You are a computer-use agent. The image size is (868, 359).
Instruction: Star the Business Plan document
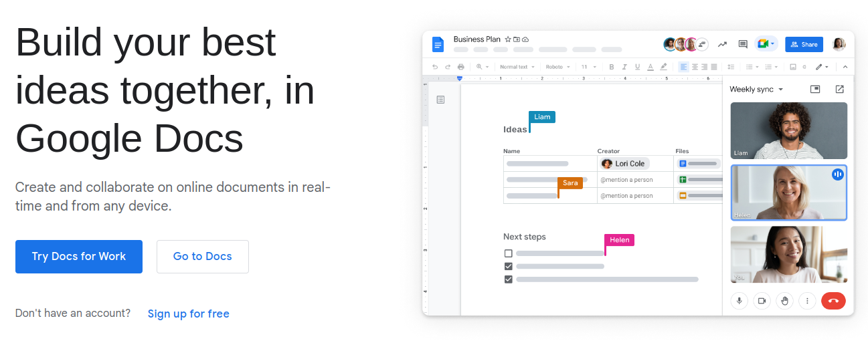(x=508, y=39)
